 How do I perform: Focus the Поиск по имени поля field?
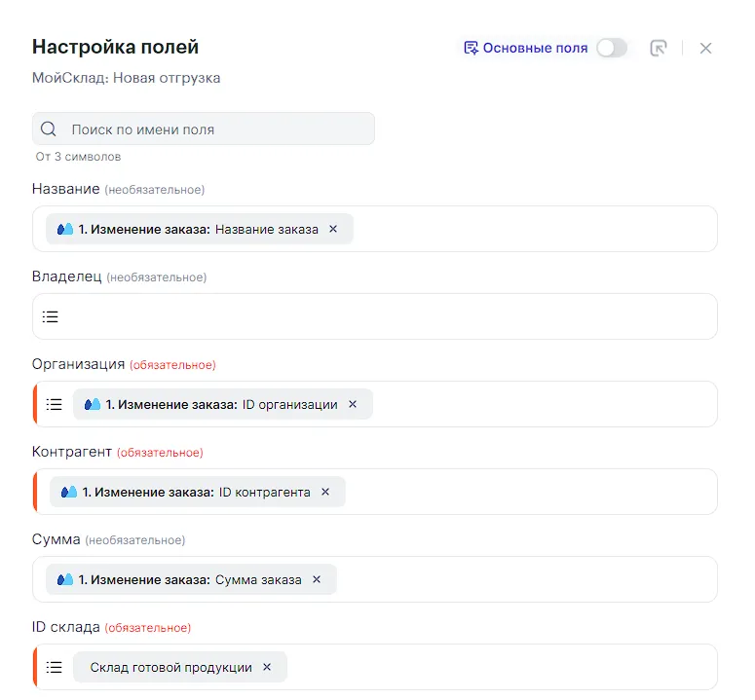[214, 129]
